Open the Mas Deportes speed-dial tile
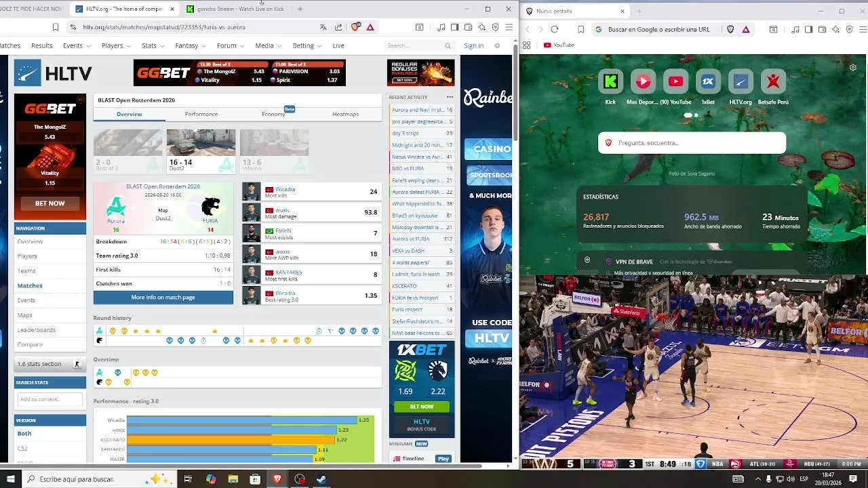The width and height of the screenshot is (868, 488). pyautogui.click(x=643, y=82)
